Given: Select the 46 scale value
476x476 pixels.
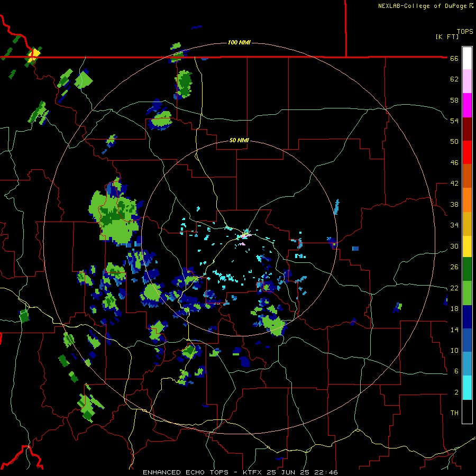Looking at the screenshot, I should [x=454, y=163].
